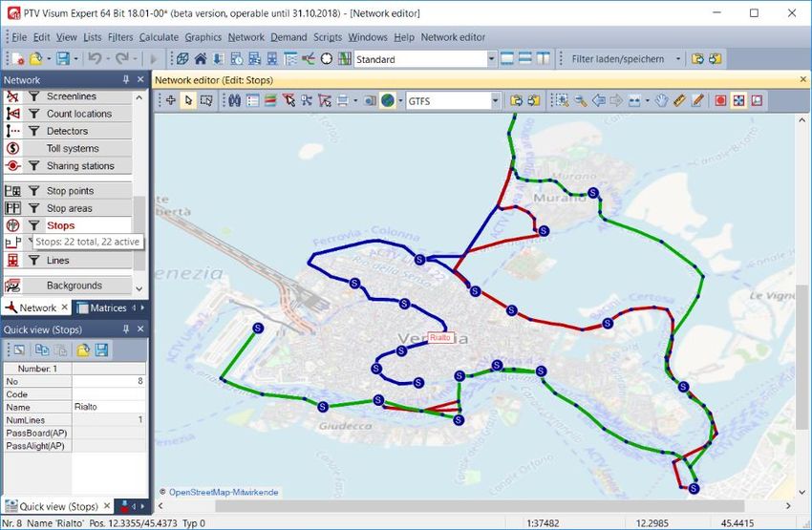Toggle the filter for Stop areas
The image size is (812, 530).
tap(33, 208)
